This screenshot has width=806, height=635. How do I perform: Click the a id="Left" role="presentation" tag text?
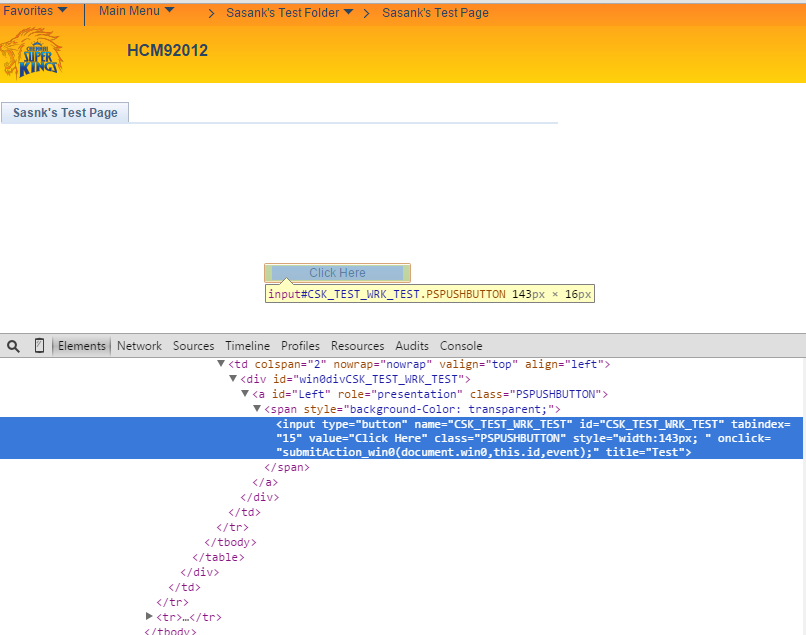pos(430,394)
